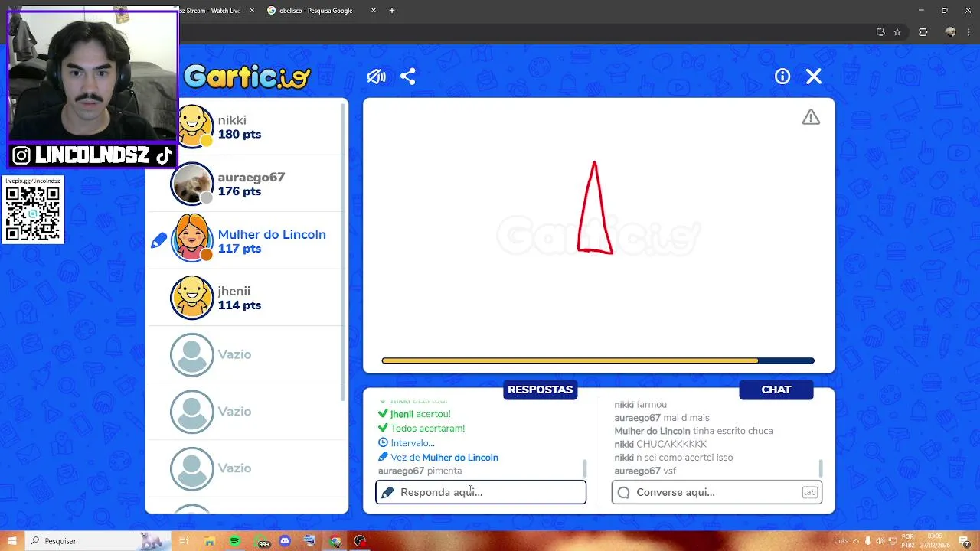Select the third Vazio slot avatar
Screen dimensions: 980x551
coord(191,468)
